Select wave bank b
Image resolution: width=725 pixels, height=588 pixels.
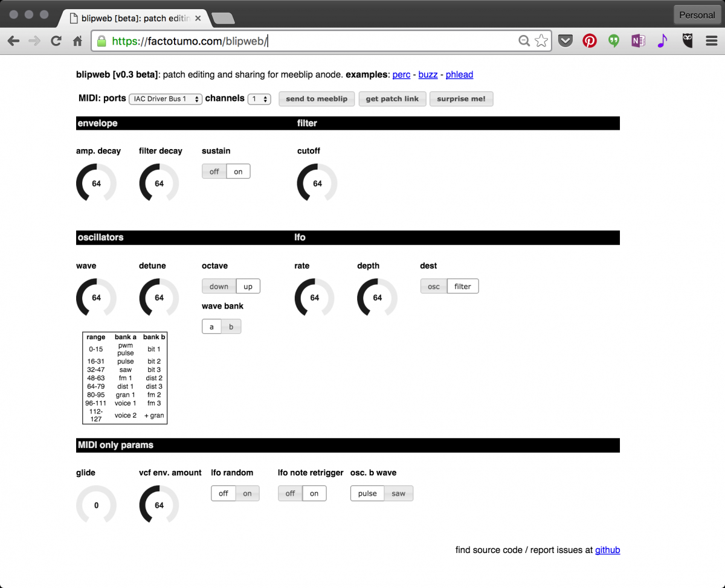click(x=231, y=327)
